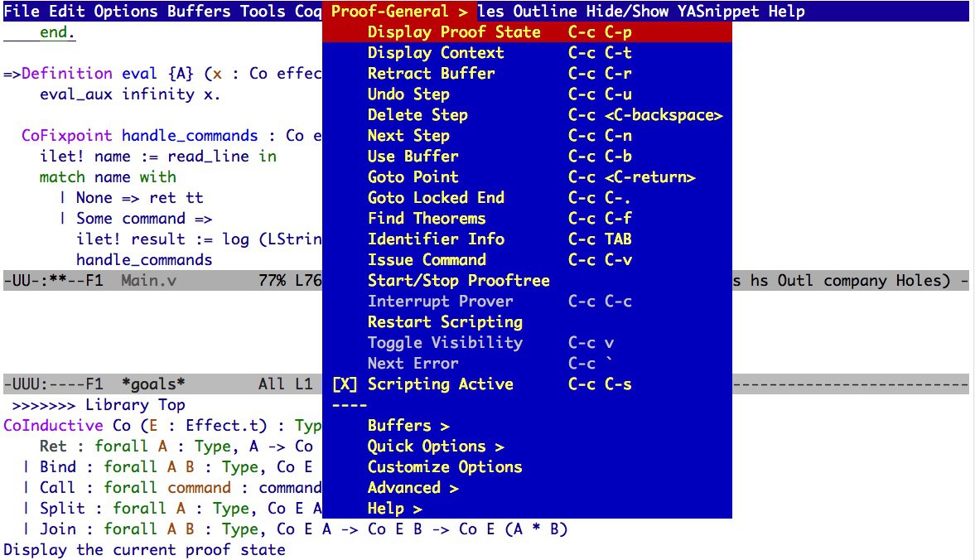Click the Holes mode indicator
The width and height of the screenshot is (975, 560).
(923, 281)
